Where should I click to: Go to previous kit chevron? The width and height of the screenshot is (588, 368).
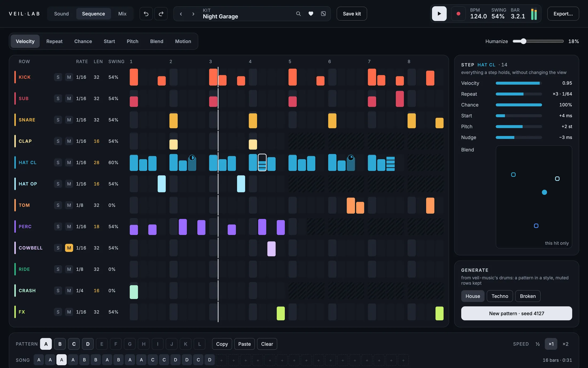pos(181,14)
